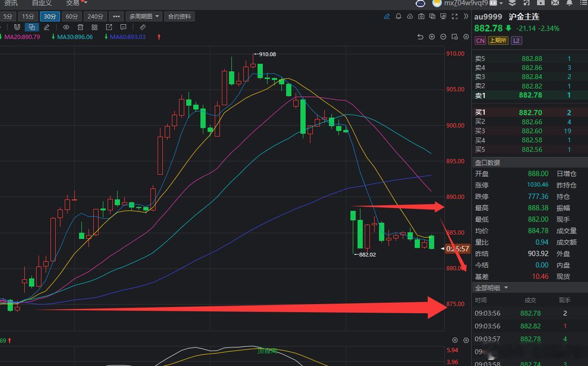Select the magnet snap drawing tool
The width and height of the screenshot is (588, 366).
click(x=17, y=27)
